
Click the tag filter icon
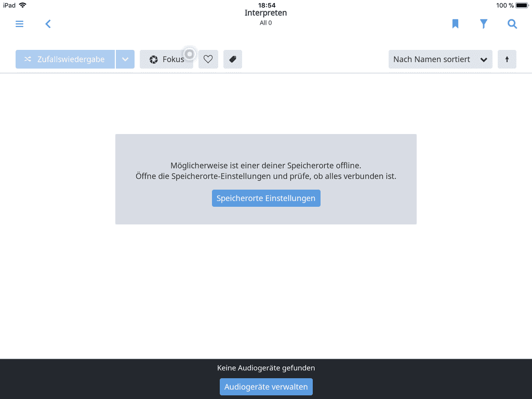coord(233,59)
